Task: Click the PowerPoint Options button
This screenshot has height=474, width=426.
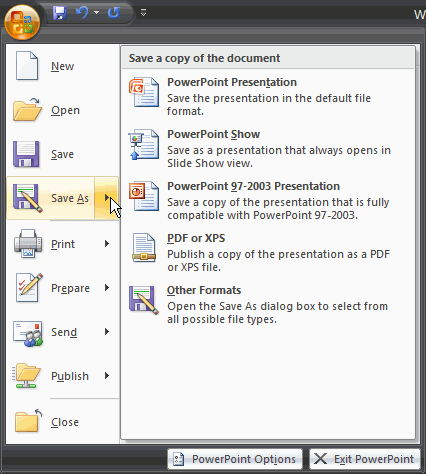Action: pos(235,459)
